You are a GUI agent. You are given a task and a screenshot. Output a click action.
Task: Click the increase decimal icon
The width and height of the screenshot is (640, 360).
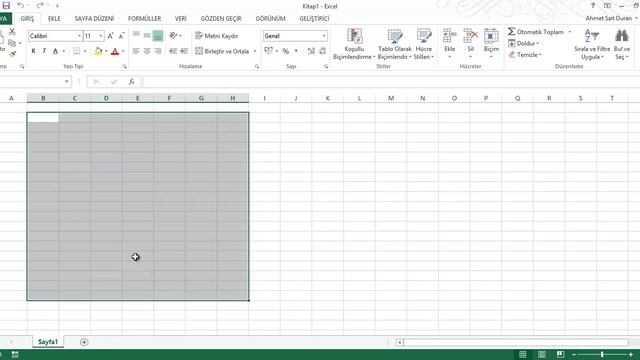pos(311,51)
